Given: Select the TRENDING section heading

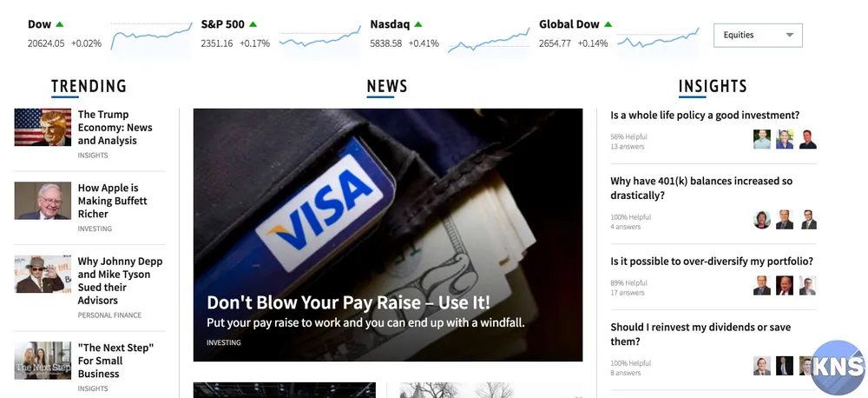Looking at the screenshot, I should tap(89, 87).
